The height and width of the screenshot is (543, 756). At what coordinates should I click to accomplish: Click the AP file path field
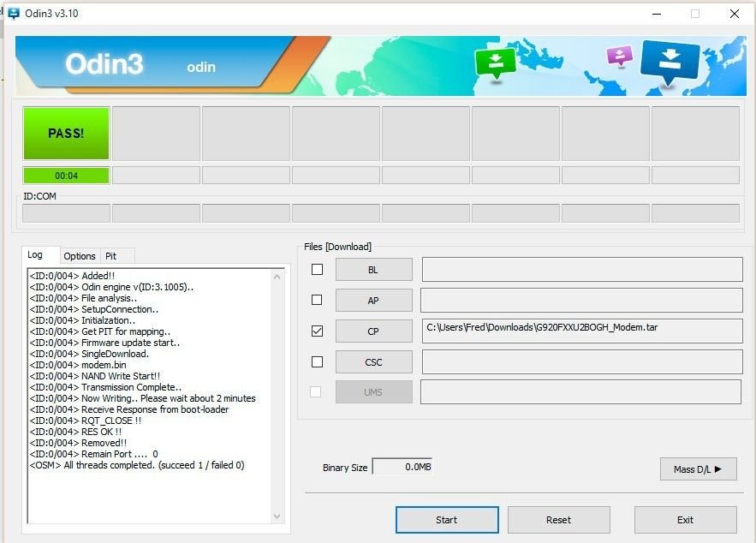click(x=582, y=300)
